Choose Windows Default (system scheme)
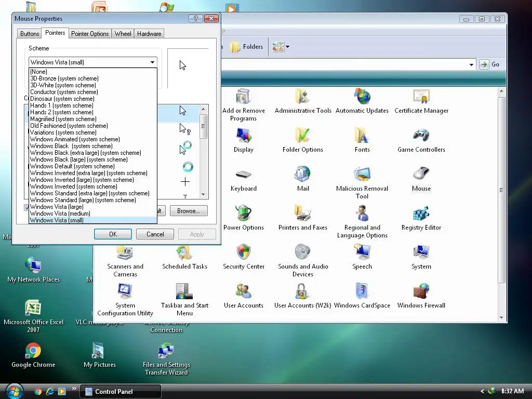This screenshot has width=532, height=399. click(x=93, y=166)
